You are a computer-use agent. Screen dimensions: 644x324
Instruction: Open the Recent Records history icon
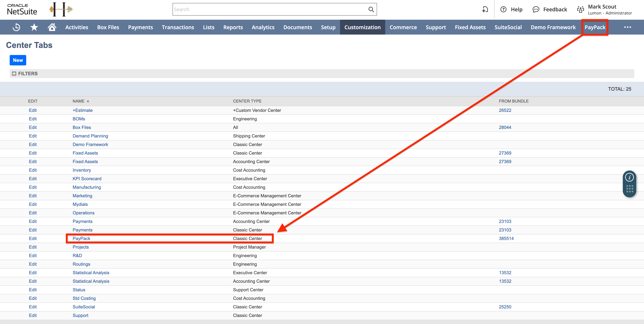click(17, 27)
